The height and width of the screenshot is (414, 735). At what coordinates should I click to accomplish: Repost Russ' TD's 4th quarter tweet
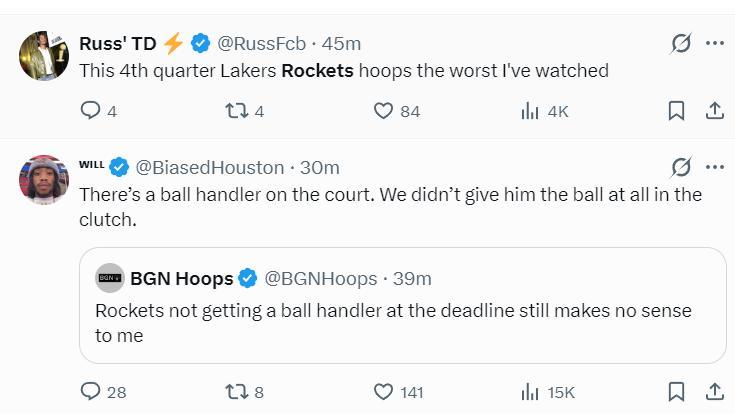pyautogui.click(x=236, y=111)
